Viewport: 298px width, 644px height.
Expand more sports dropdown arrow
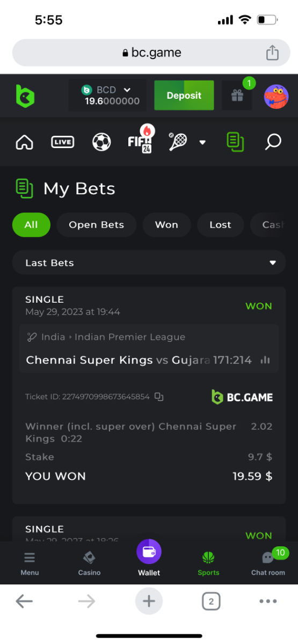202,142
